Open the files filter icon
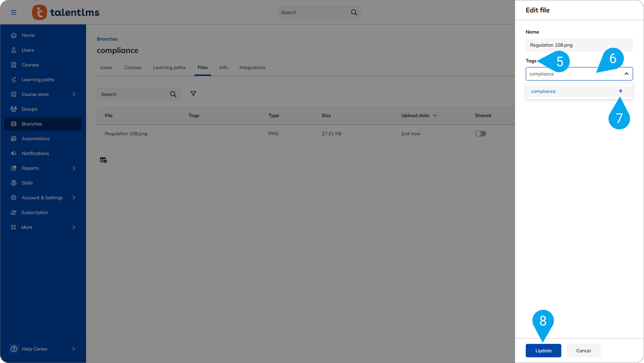644x363 pixels. (193, 94)
